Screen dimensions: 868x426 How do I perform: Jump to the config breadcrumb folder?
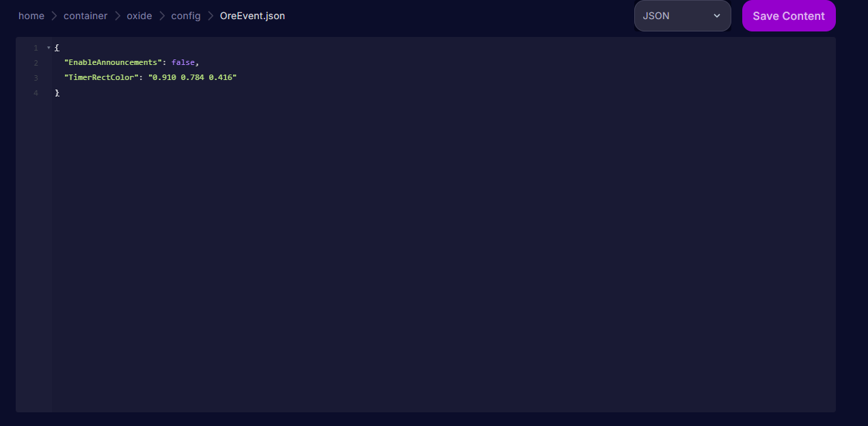[x=186, y=16]
